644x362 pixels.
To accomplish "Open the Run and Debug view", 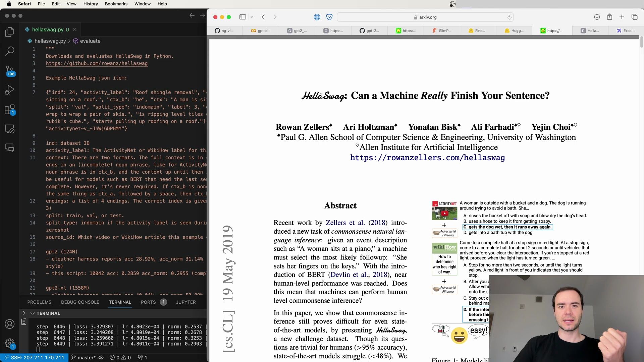I will coord(10,90).
